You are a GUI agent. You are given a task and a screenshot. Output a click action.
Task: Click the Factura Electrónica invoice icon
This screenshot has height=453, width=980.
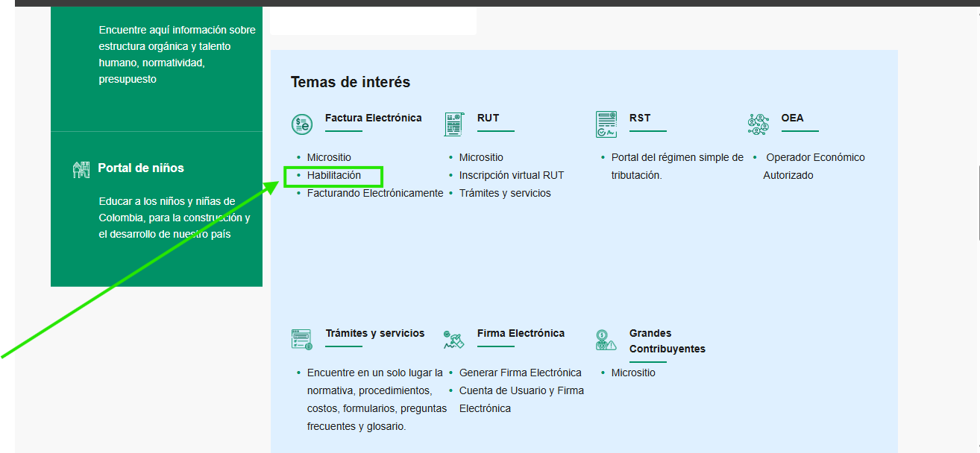coord(302,124)
